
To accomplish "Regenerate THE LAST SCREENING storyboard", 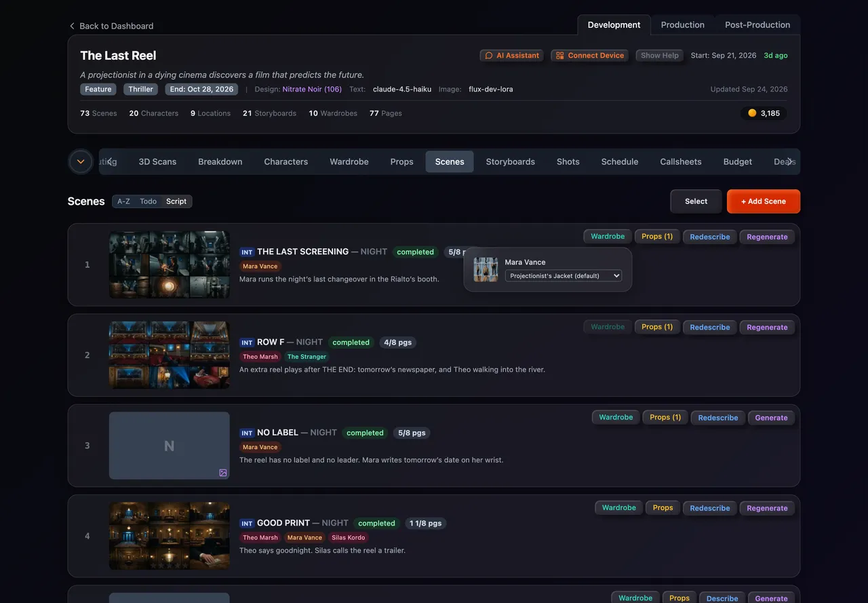I will coord(767,237).
